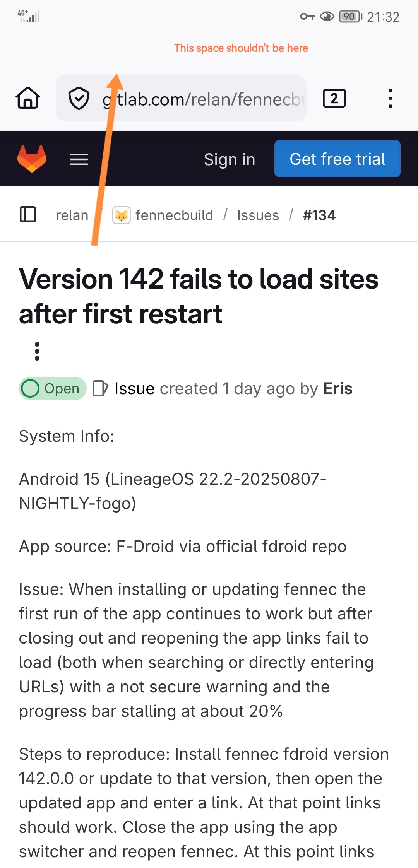Click the GitLab fox logo
The image size is (418, 868).
tap(32, 159)
